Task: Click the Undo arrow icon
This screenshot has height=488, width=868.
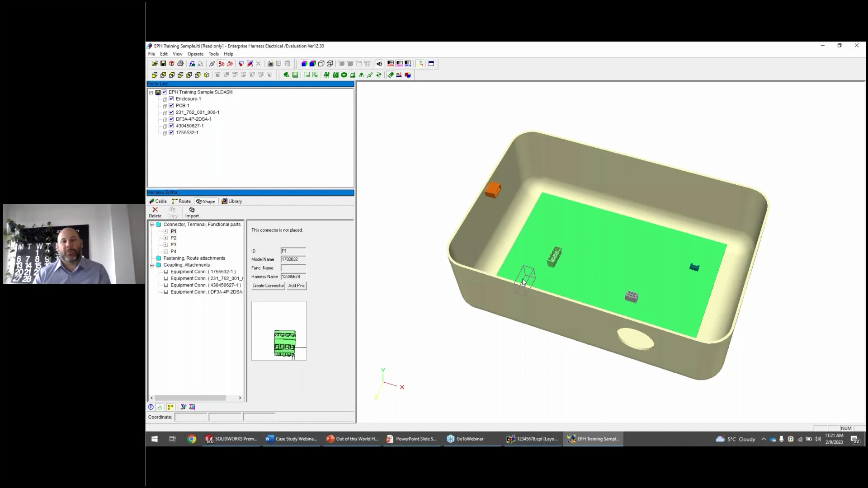Action: tap(192, 64)
